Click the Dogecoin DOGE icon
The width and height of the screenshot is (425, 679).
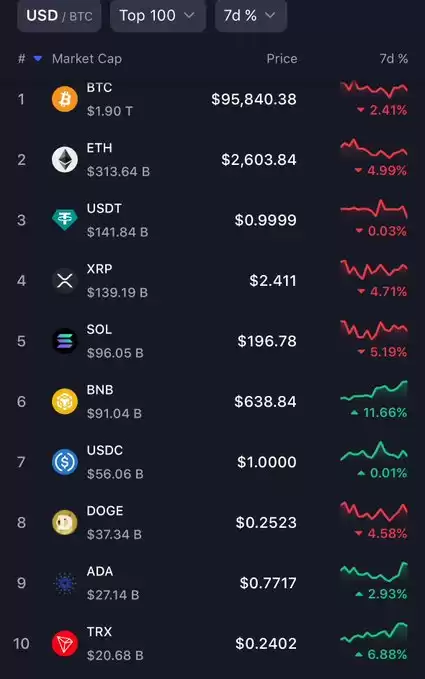[65, 522]
